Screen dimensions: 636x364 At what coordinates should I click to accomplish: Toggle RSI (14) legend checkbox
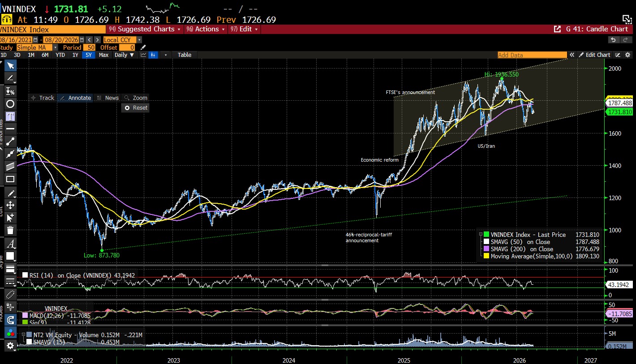(26, 275)
